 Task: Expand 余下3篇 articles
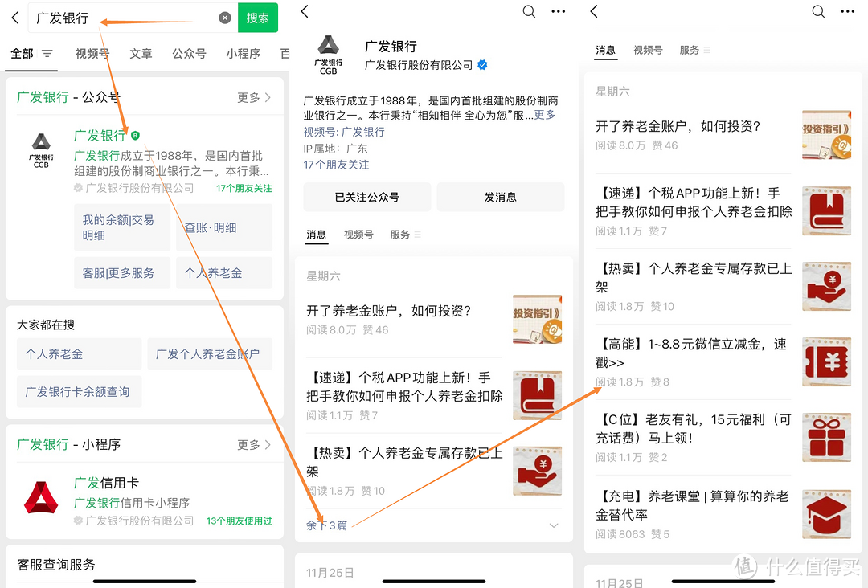[326, 525]
